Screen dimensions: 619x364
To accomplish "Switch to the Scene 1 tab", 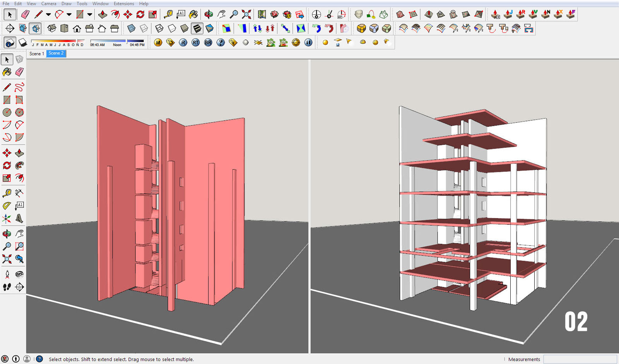I will point(37,54).
